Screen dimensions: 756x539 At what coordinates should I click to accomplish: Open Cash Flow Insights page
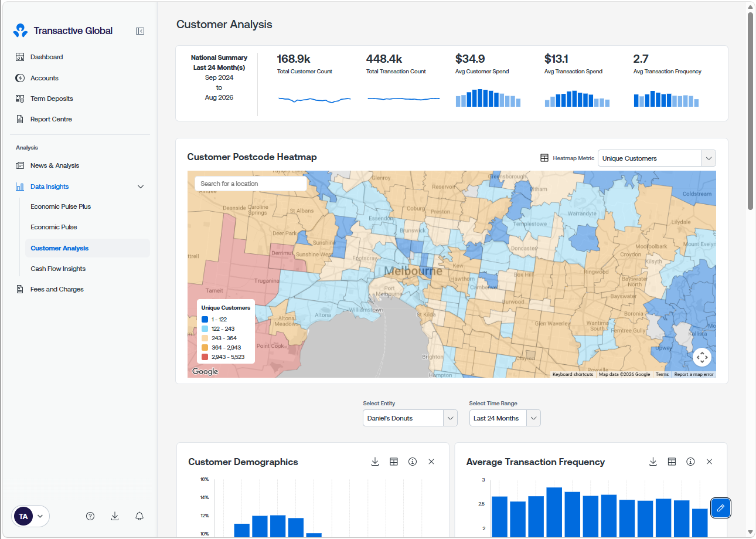(58, 269)
